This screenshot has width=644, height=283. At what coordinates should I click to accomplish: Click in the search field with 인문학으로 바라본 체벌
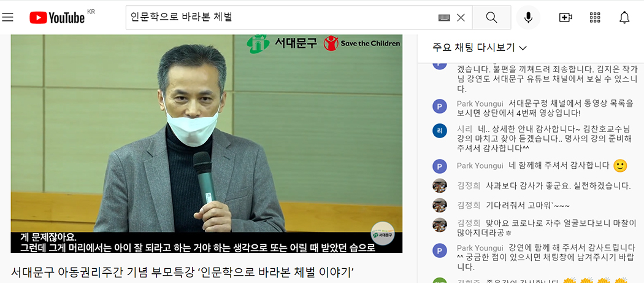point(282,17)
